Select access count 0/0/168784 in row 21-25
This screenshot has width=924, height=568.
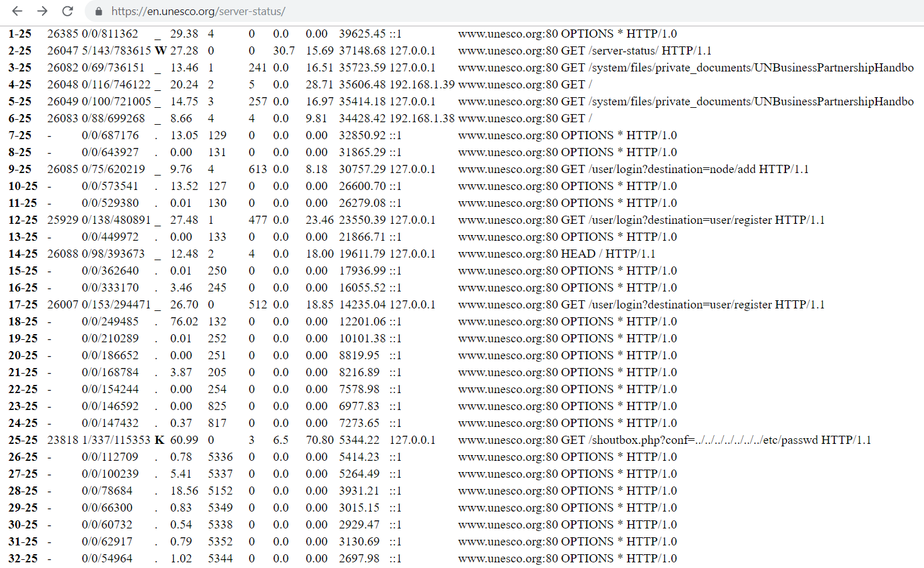pos(110,372)
